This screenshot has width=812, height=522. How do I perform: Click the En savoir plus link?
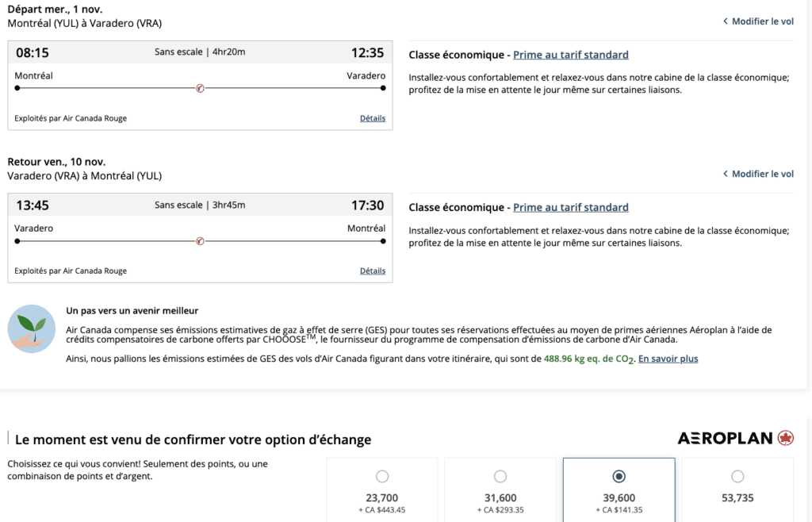(x=668, y=359)
